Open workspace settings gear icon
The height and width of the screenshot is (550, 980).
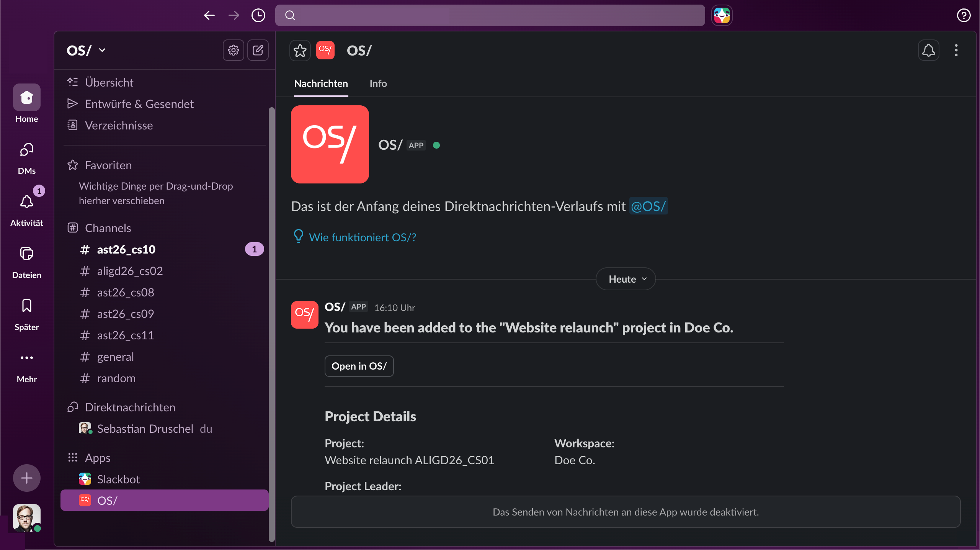coord(233,50)
